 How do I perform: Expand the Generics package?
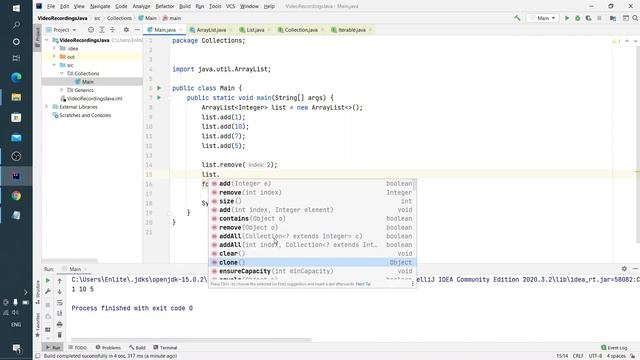click(62, 90)
